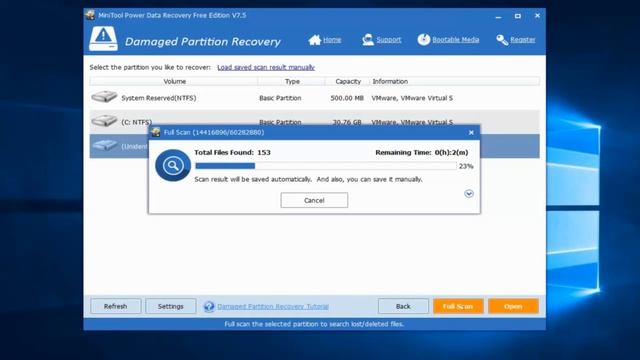
Task: Click the Full Scan dialog title icon
Action: [x=155, y=132]
